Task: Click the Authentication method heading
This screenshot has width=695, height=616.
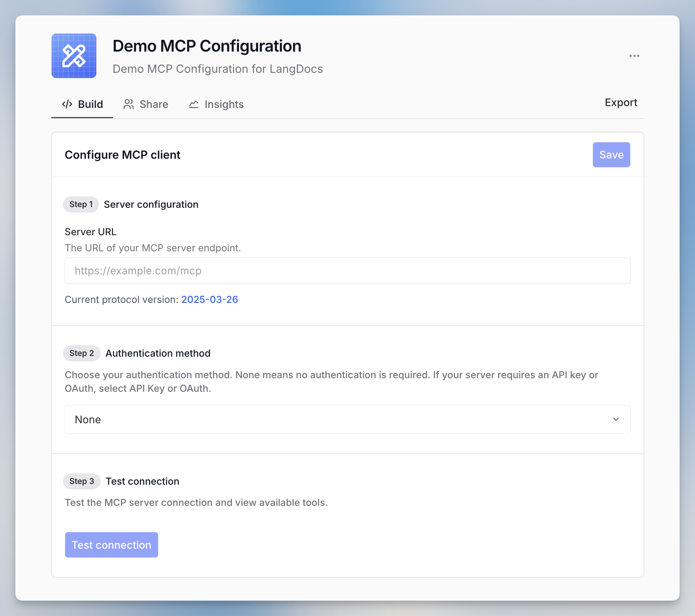Action: point(158,353)
